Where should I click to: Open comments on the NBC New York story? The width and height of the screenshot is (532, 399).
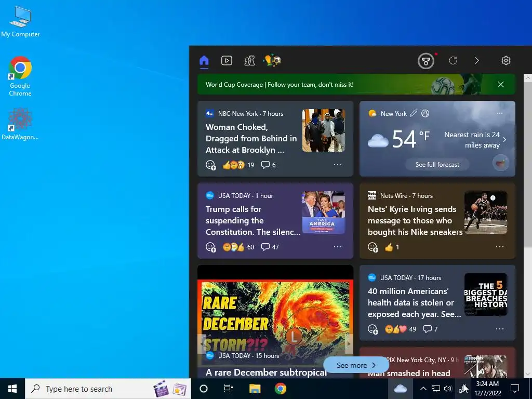269,165
